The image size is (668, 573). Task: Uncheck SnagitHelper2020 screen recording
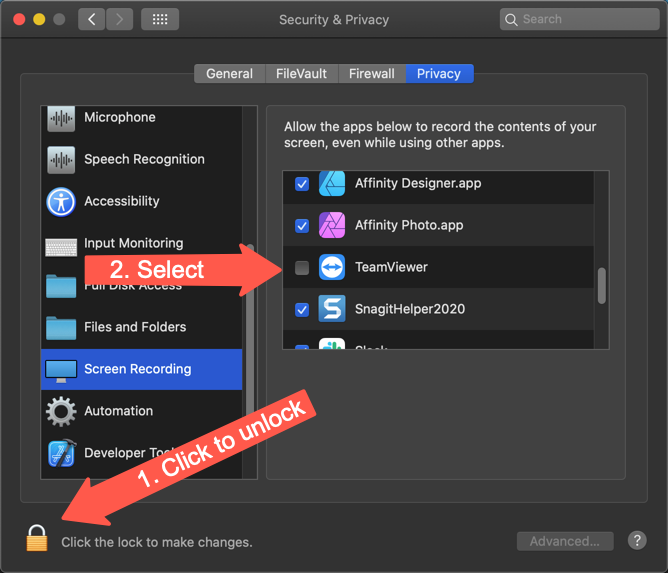[x=302, y=310]
